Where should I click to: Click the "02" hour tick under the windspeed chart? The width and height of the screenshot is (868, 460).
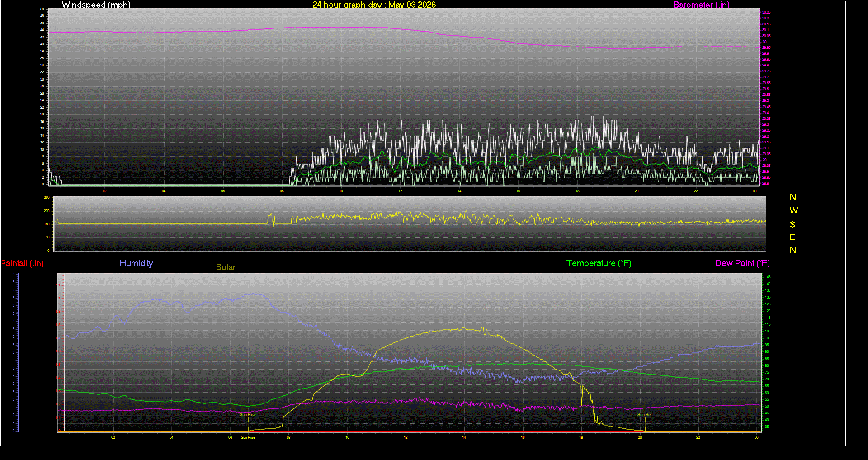coord(104,191)
